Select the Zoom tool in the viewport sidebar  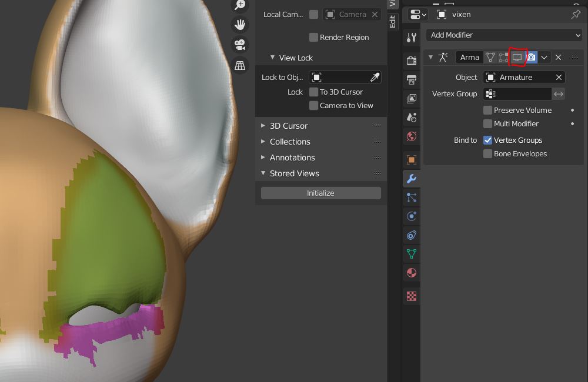[x=239, y=6]
